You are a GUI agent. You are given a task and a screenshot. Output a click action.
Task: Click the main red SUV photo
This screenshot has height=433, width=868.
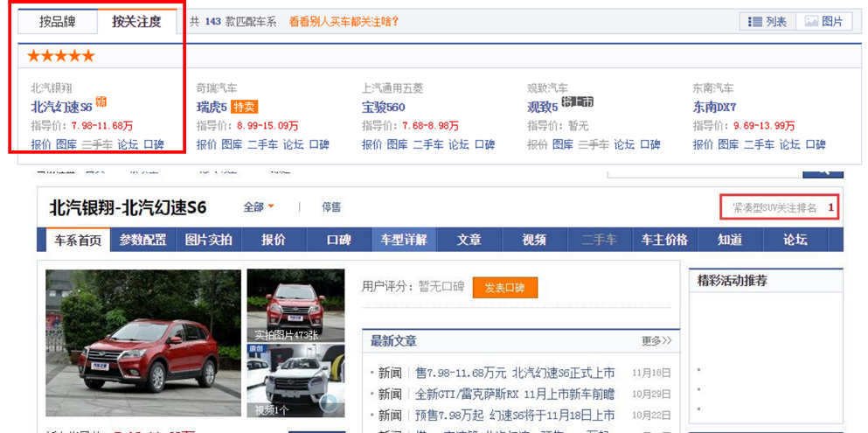tap(143, 343)
